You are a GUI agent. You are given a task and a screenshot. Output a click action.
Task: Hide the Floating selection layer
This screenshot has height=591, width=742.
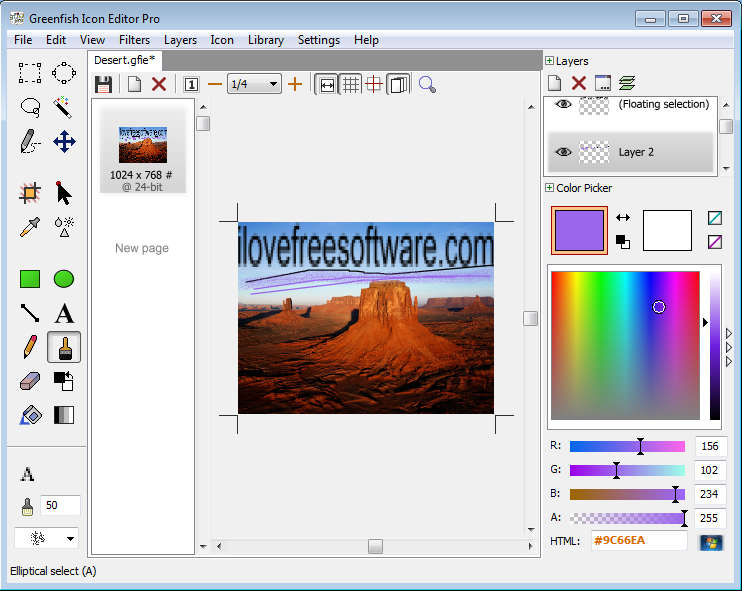[563, 104]
